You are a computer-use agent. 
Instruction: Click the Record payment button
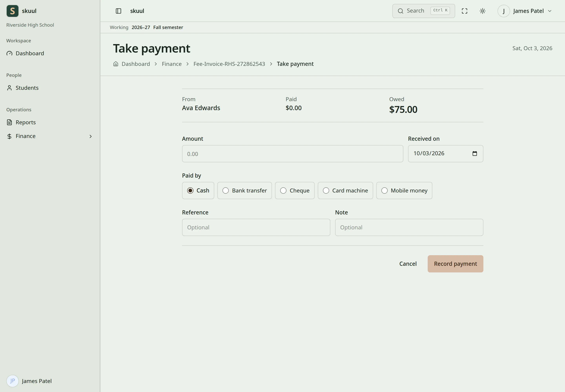[x=455, y=264]
